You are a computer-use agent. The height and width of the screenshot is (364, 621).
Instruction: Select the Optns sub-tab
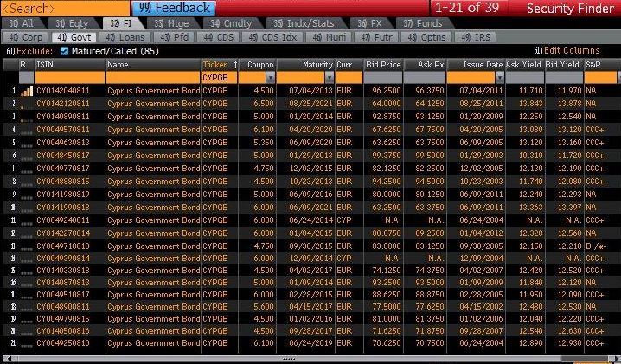pyautogui.click(x=427, y=37)
